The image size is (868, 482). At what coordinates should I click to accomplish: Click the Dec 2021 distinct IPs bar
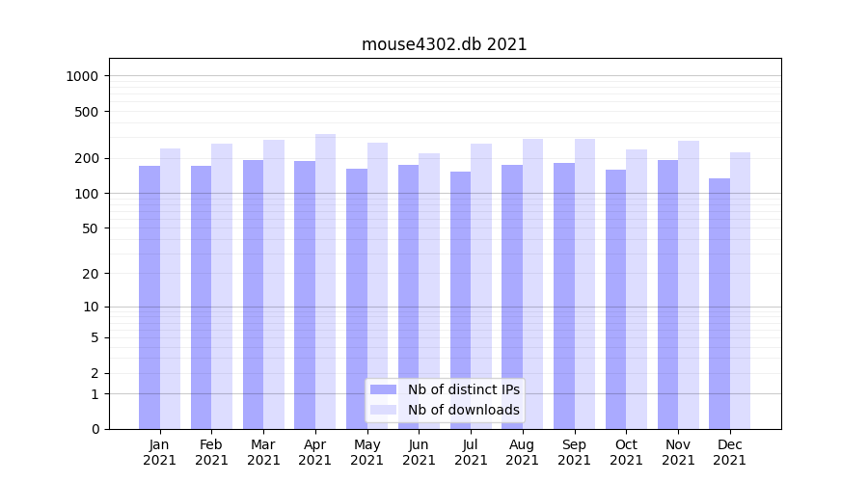pos(719,304)
